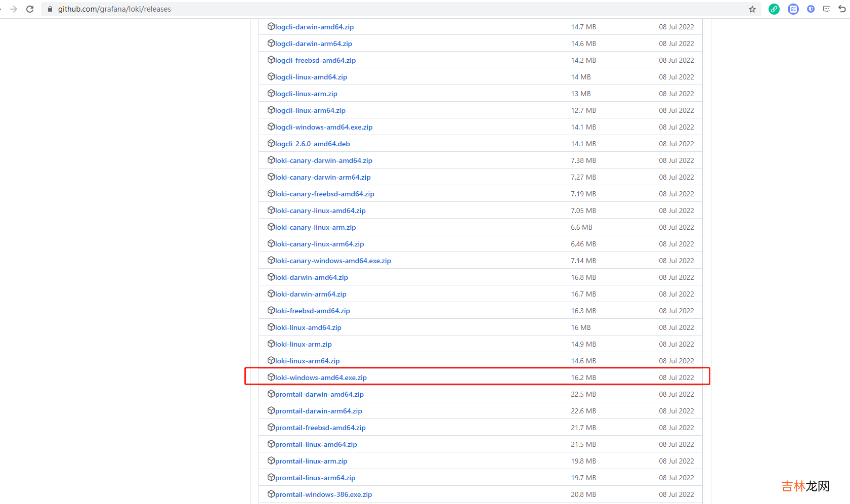Click package icon beside logcli-darwin-amd64.zip
The height and width of the screenshot is (504, 850).
271,27
